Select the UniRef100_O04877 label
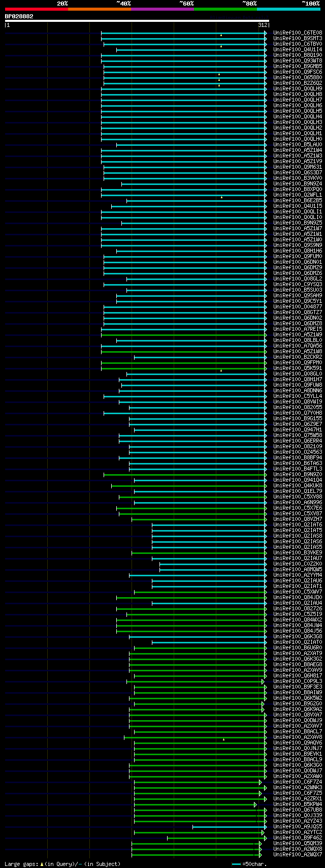Image resolution: width=325 pixels, height=868 pixels. click(298, 306)
